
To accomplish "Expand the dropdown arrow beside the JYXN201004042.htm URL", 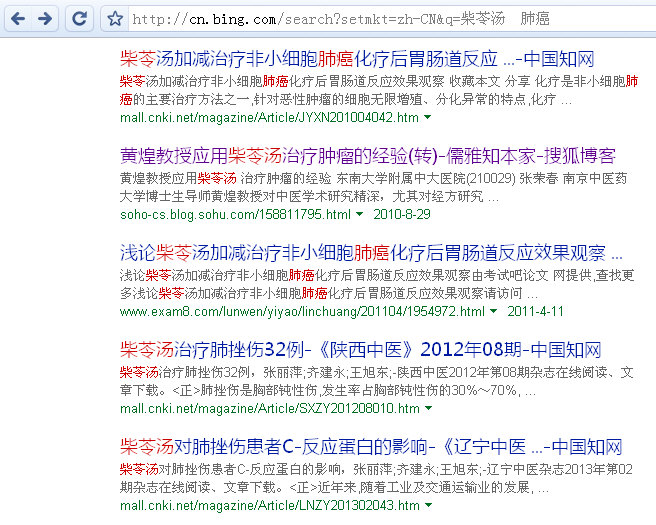I will click(428, 118).
